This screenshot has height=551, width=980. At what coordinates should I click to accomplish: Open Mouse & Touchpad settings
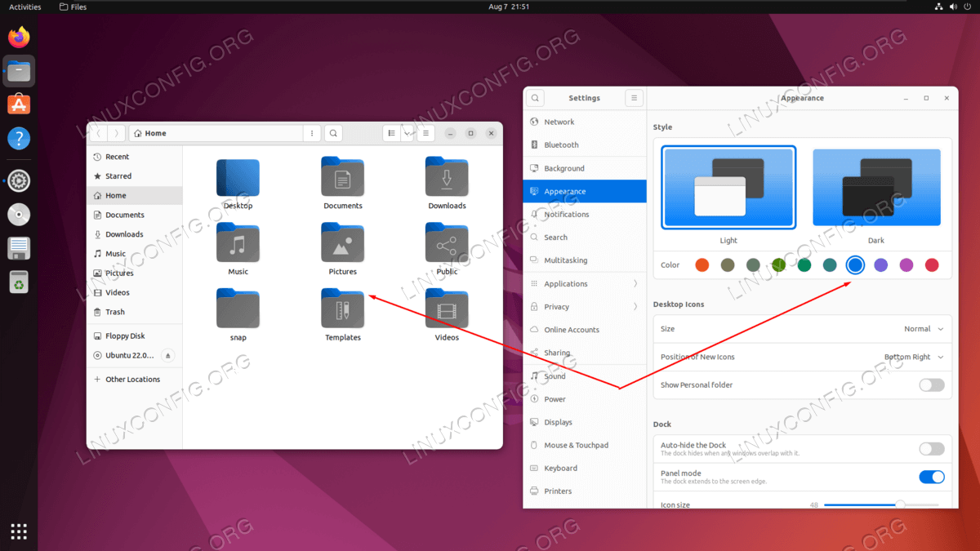click(x=585, y=446)
